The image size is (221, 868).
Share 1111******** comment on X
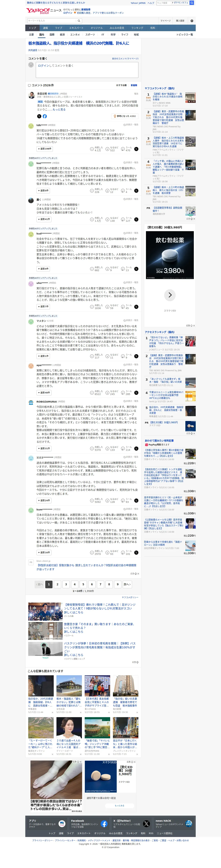[136, 500]
